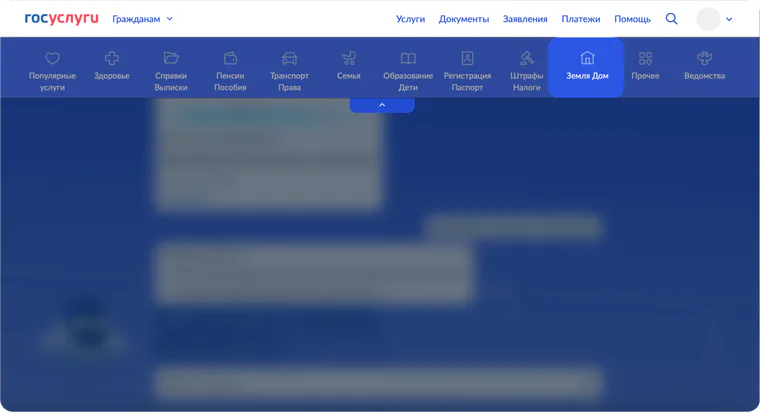Go to the Госуслуги logo home
This screenshot has width=760, height=412.
click(62, 18)
